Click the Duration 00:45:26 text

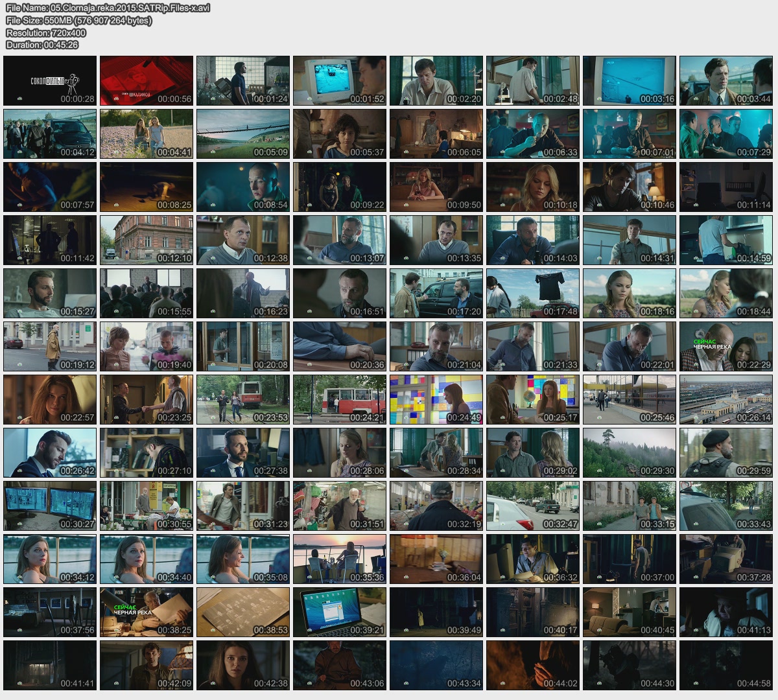coord(42,45)
